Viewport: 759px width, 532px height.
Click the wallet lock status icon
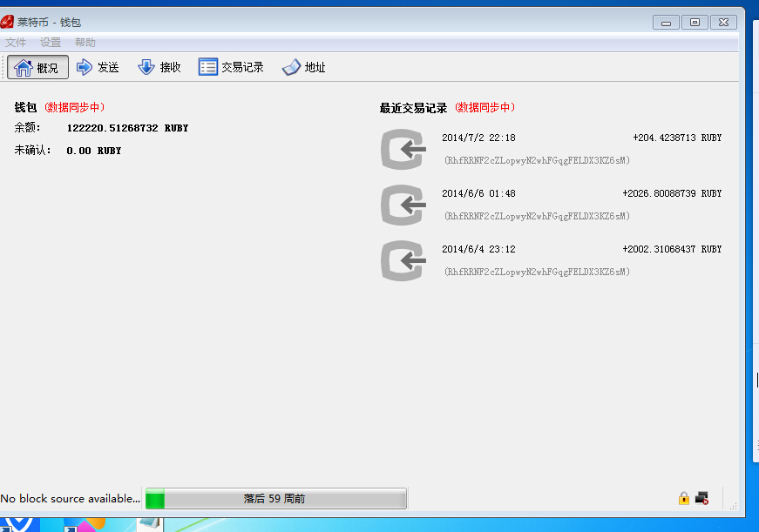684,498
